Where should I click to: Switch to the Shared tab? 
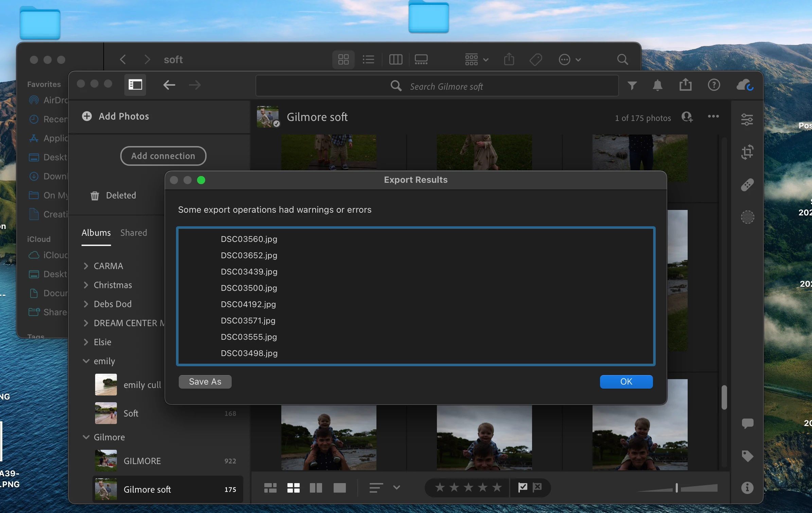[x=134, y=233]
